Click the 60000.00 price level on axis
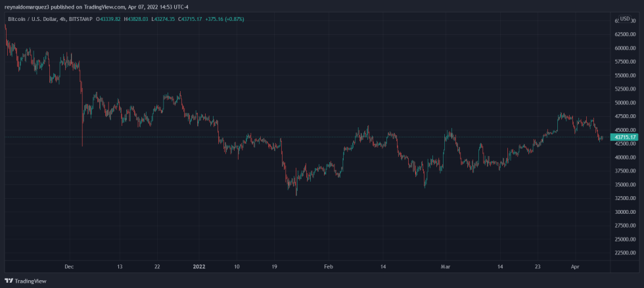Image resolution: width=644 pixels, height=288 pixels. click(x=624, y=49)
